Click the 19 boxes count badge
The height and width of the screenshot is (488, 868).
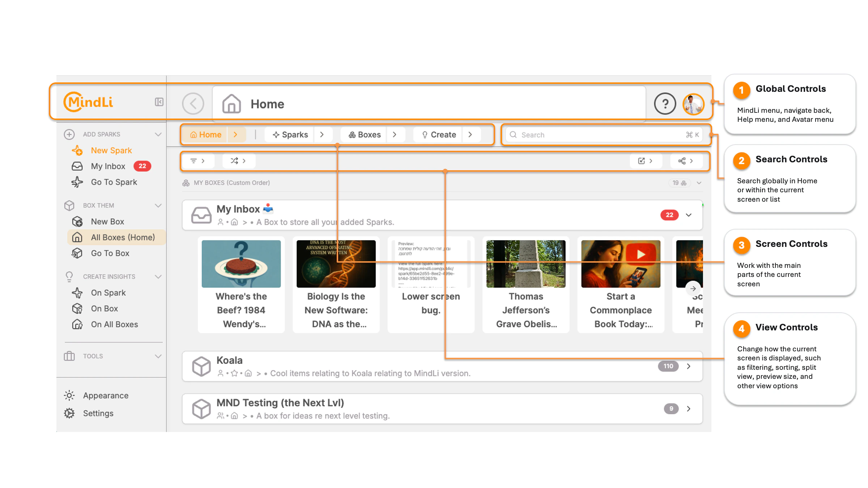[x=680, y=183]
